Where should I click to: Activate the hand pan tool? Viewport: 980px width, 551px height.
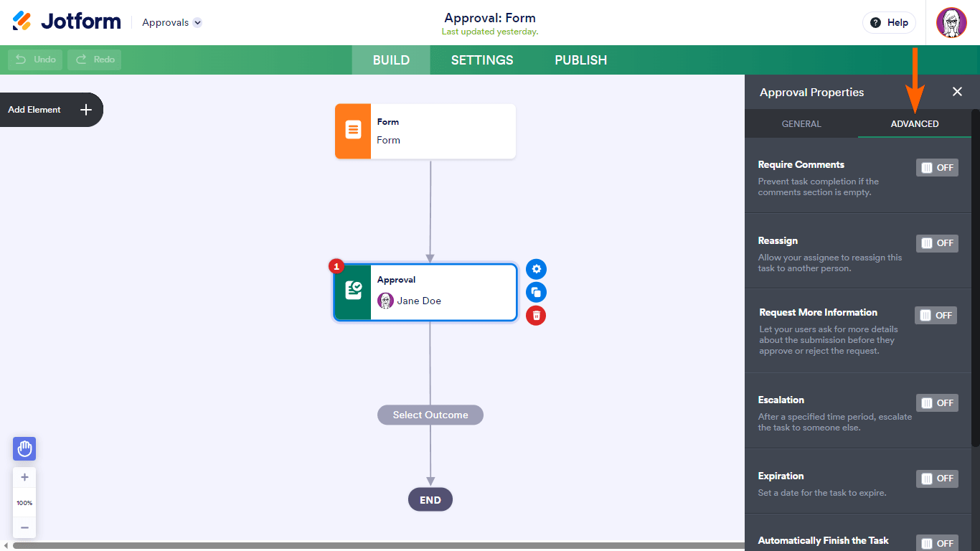24,449
